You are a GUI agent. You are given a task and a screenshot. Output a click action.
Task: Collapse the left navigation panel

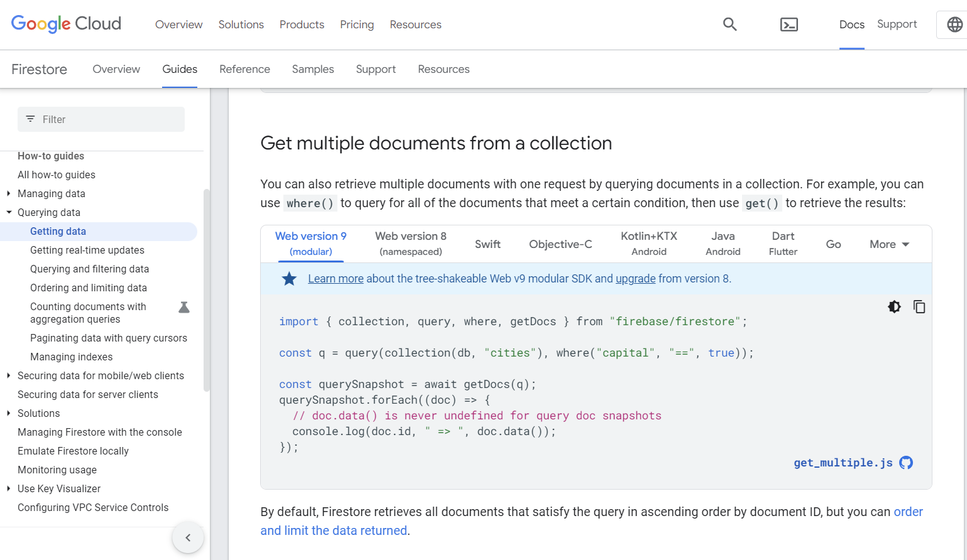[x=188, y=537]
